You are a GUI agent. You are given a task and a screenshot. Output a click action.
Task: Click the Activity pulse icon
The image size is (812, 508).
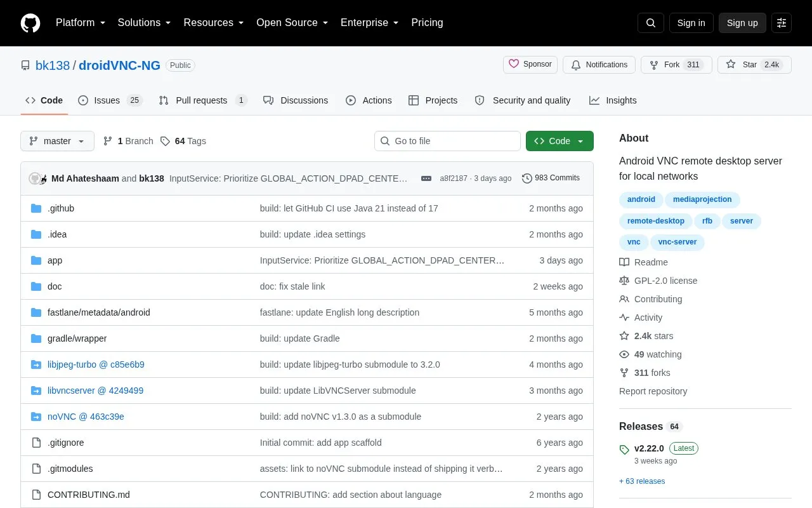point(624,317)
